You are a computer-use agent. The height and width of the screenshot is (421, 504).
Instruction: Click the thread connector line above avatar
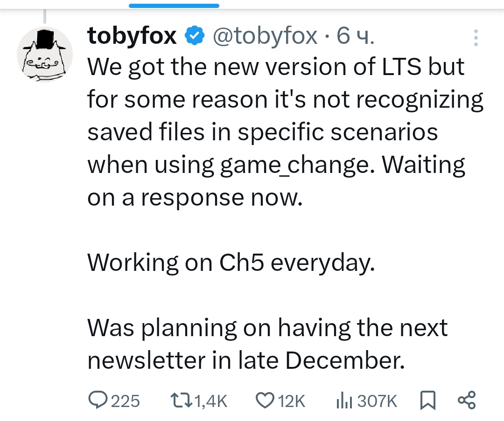(x=45, y=16)
